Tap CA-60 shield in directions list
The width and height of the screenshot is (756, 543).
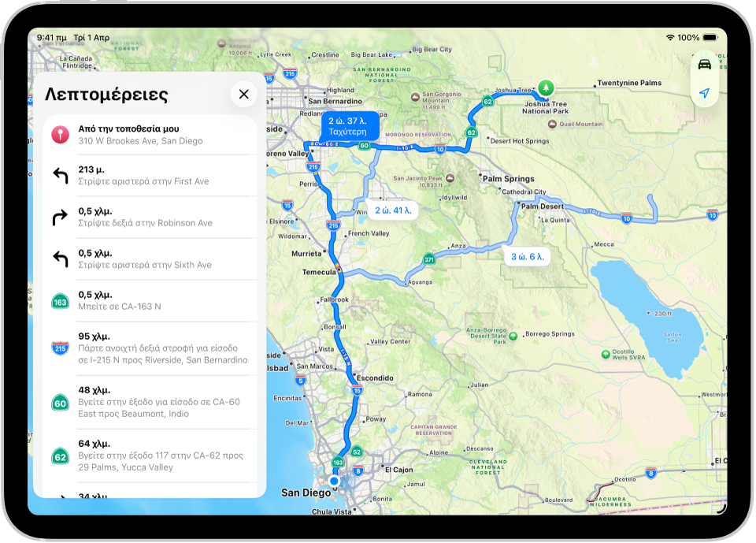click(x=61, y=403)
